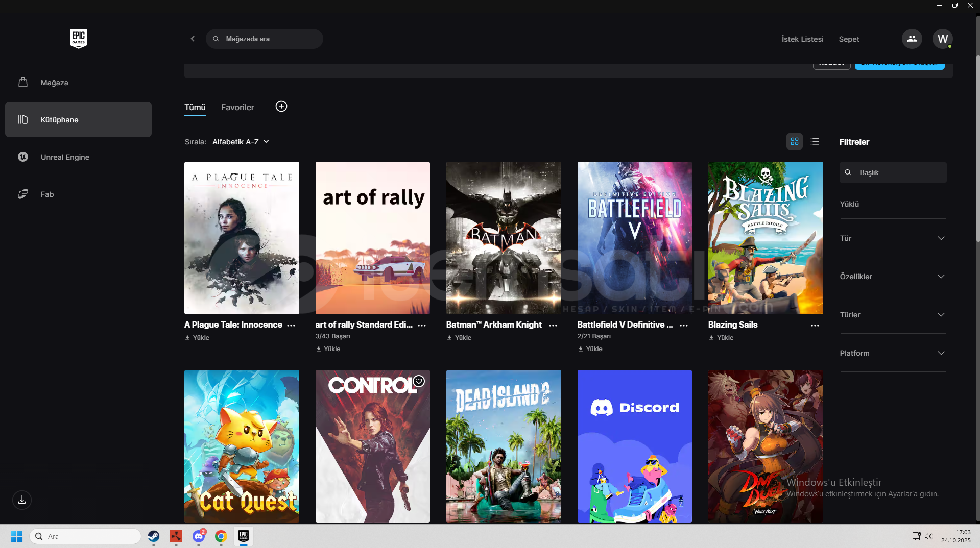Toggle favorite heart on Control cover
Screen dimensions: 980x548
[x=419, y=381]
